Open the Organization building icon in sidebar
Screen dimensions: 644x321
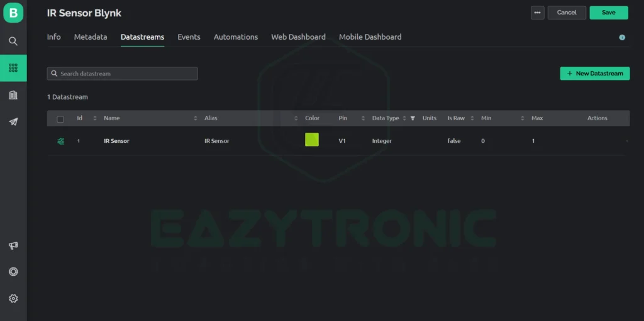(13, 95)
